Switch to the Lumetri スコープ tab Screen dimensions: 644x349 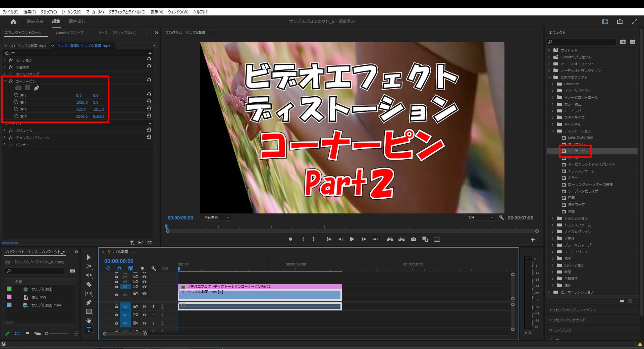(69, 33)
